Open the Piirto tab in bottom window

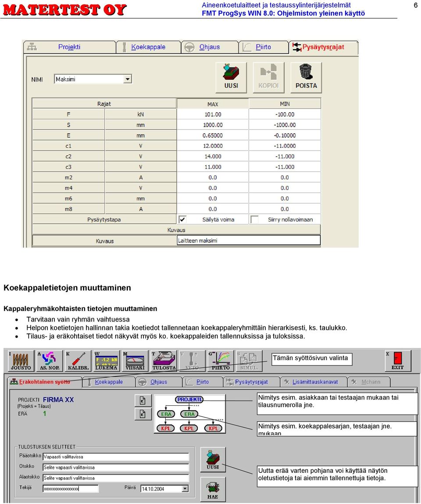click(x=203, y=382)
